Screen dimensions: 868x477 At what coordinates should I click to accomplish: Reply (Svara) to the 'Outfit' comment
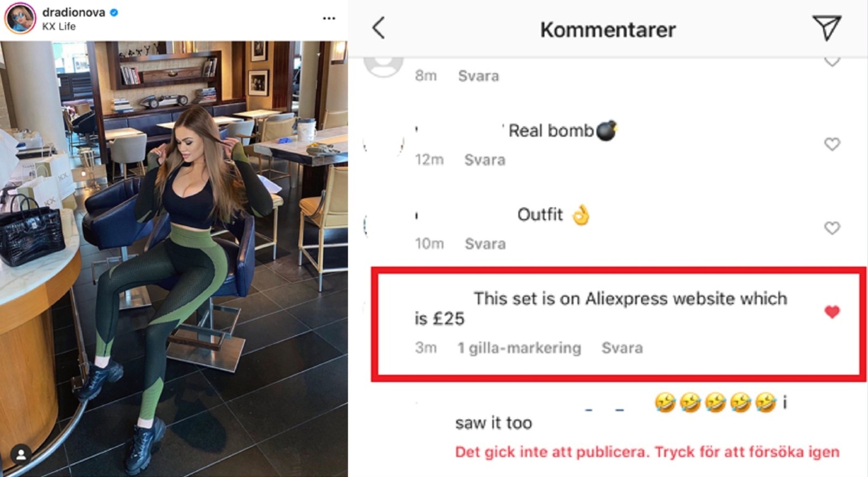[485, 244]
